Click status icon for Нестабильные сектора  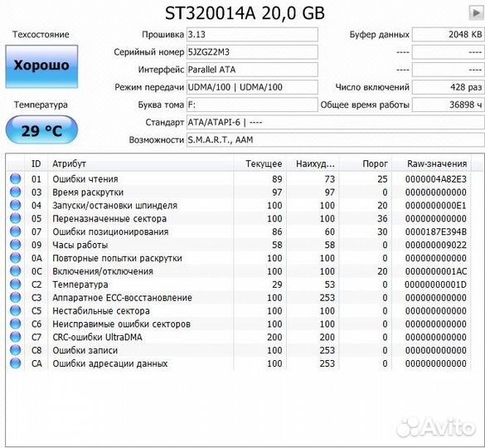(15, 310)
